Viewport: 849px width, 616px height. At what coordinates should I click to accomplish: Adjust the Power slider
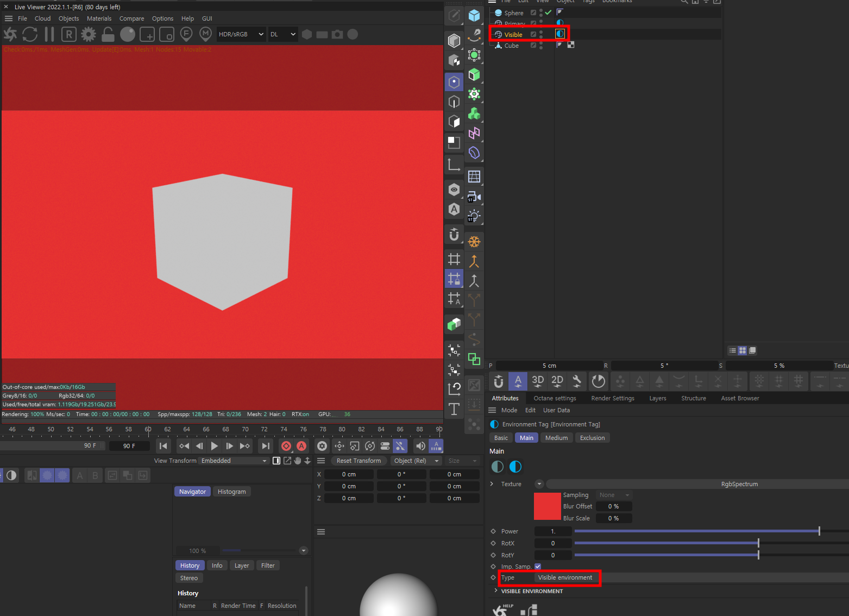(712, 531)
